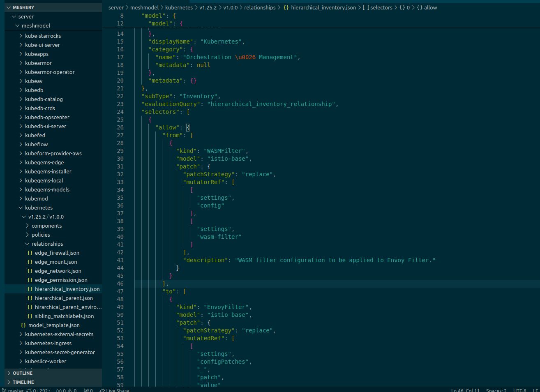Click "EnvoyFilter" value on line 49
The image size is (540, 392).
pos(226,307)
